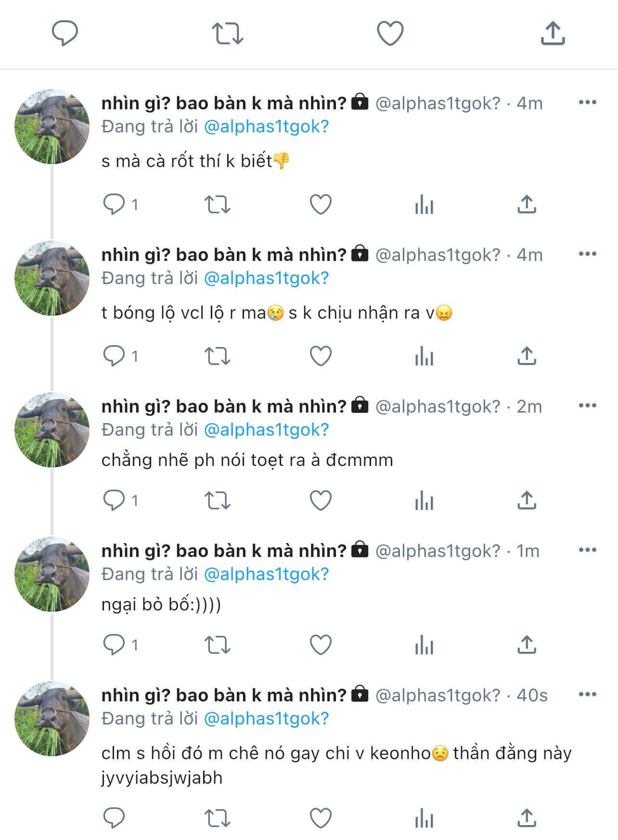This screenshot has width=618, height=840.
Task: Share the 'clm s hồi đó' tweet
Action: coord(527,818)
